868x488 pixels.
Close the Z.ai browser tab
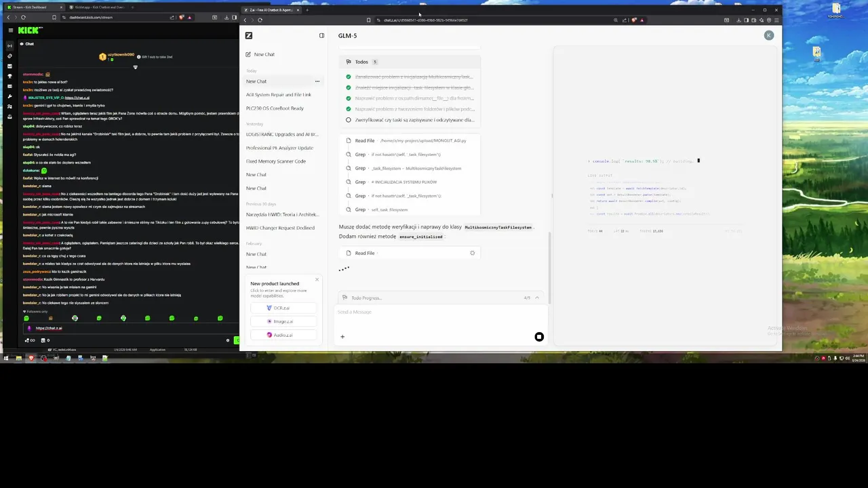click(x=298, y=10)
